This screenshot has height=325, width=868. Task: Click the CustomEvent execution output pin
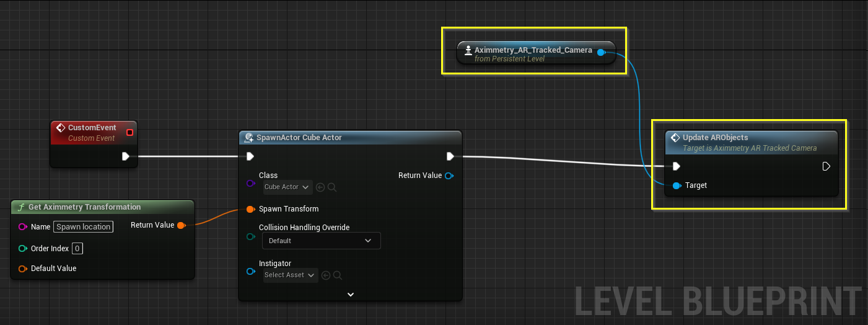(x=126, y=156)
